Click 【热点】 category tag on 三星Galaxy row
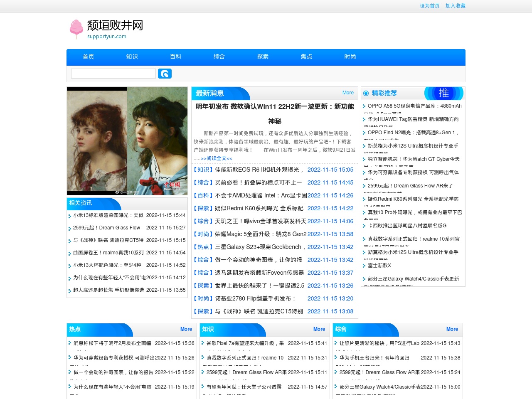532x399 pixels. click(x=203, y=247)
